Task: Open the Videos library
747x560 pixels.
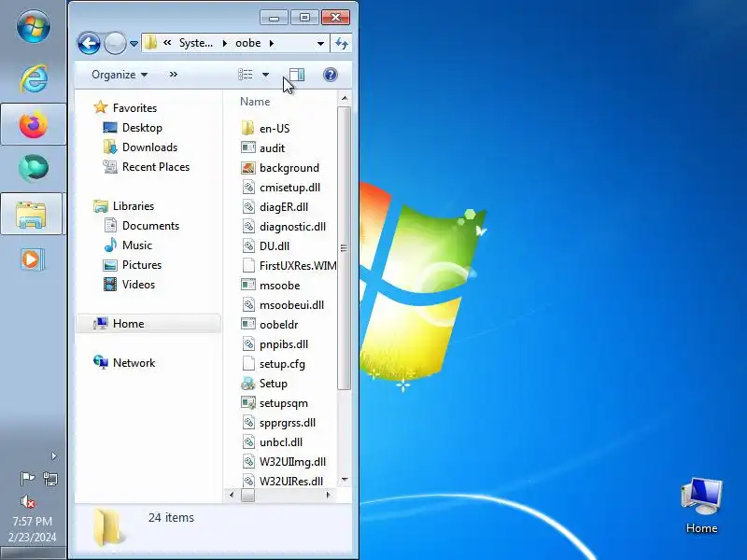Action: 138,285
